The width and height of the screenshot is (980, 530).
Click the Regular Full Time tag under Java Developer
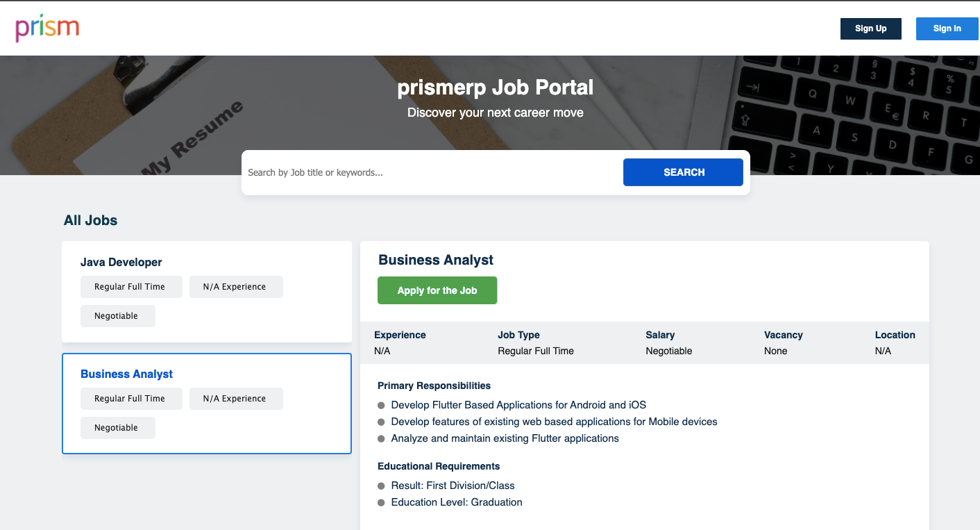(x=131, y=286)
